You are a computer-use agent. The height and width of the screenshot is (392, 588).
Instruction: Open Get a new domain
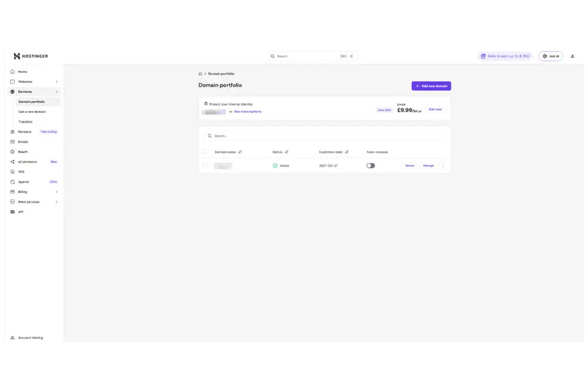point(32,112)
